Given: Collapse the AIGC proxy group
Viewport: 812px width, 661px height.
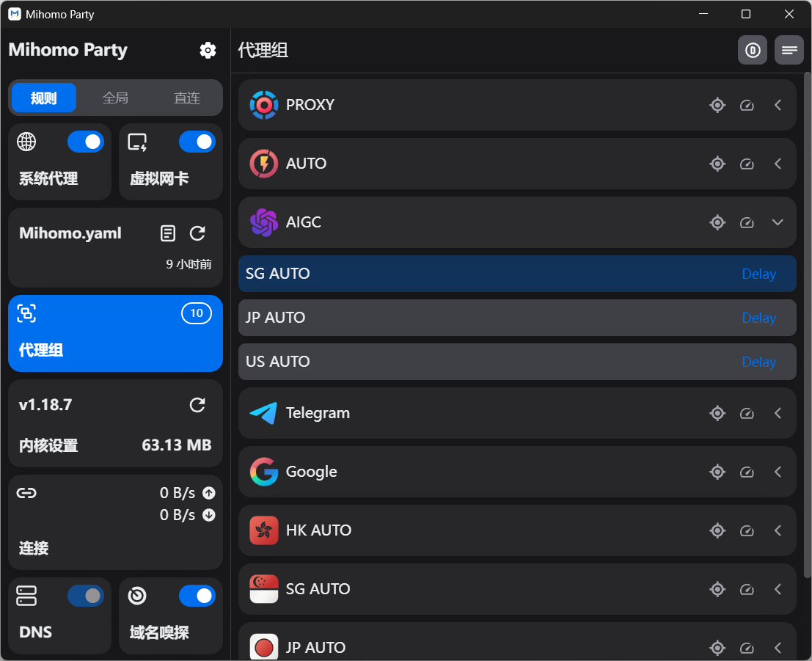Looking at the screenshot, I should 778,222.
